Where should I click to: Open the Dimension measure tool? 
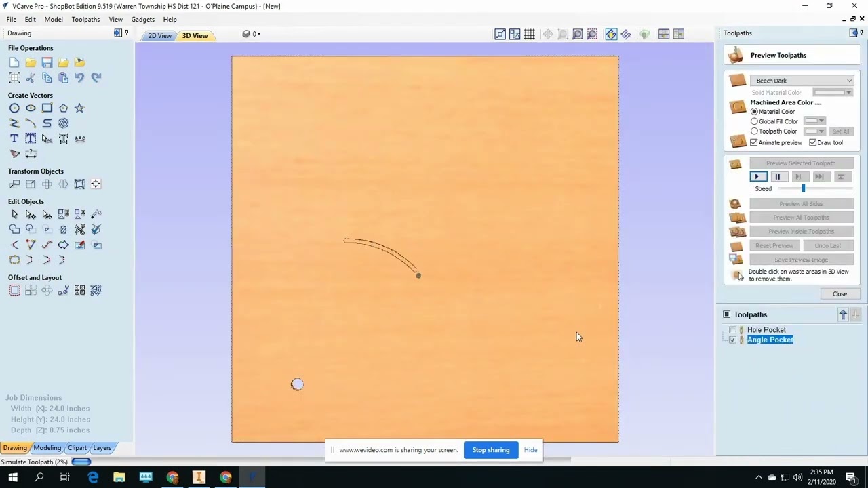tap(31, 154)
